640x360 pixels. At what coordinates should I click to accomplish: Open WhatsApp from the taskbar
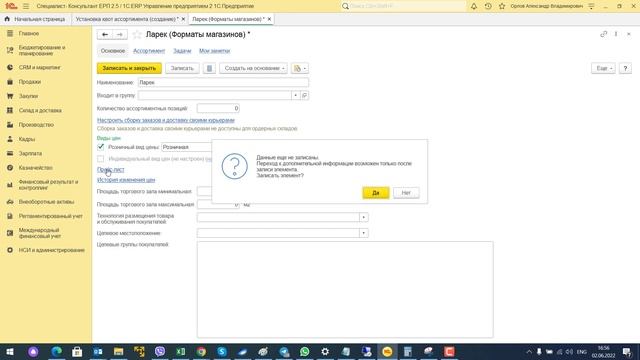tap(304, 351)
